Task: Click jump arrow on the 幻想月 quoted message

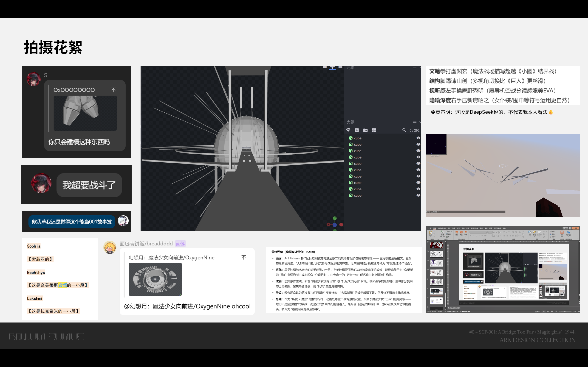Action: [243, 257]
